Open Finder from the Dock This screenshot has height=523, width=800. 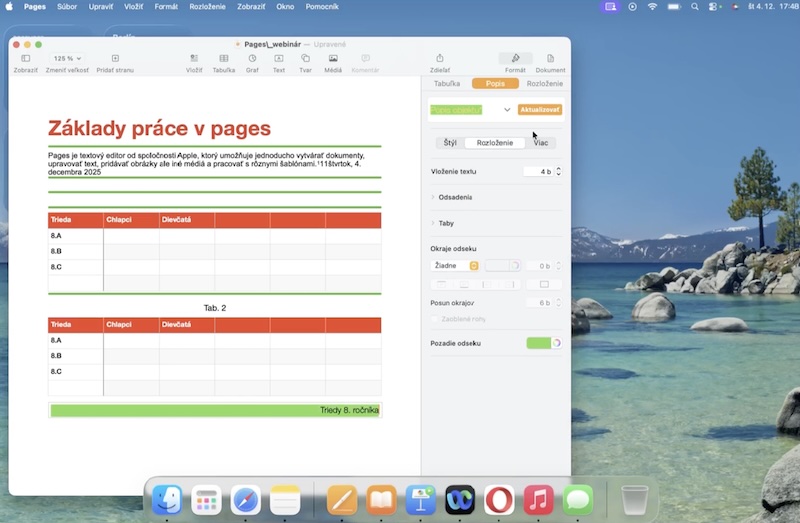(167, 500)
